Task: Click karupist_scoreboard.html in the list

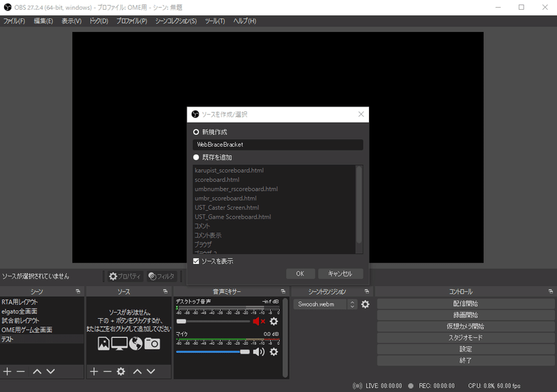Action: pos(229,170)
